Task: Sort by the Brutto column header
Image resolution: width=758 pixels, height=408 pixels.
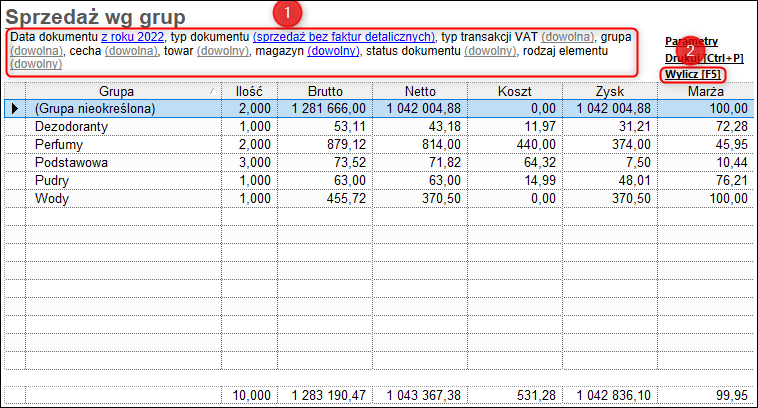Action: pyautogui.click(x=325, y=91)
